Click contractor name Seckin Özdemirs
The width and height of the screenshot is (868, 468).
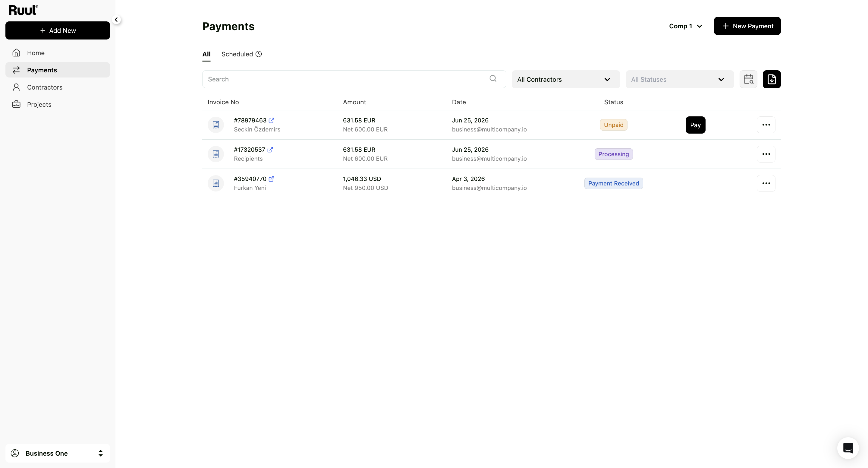(257, 129)
